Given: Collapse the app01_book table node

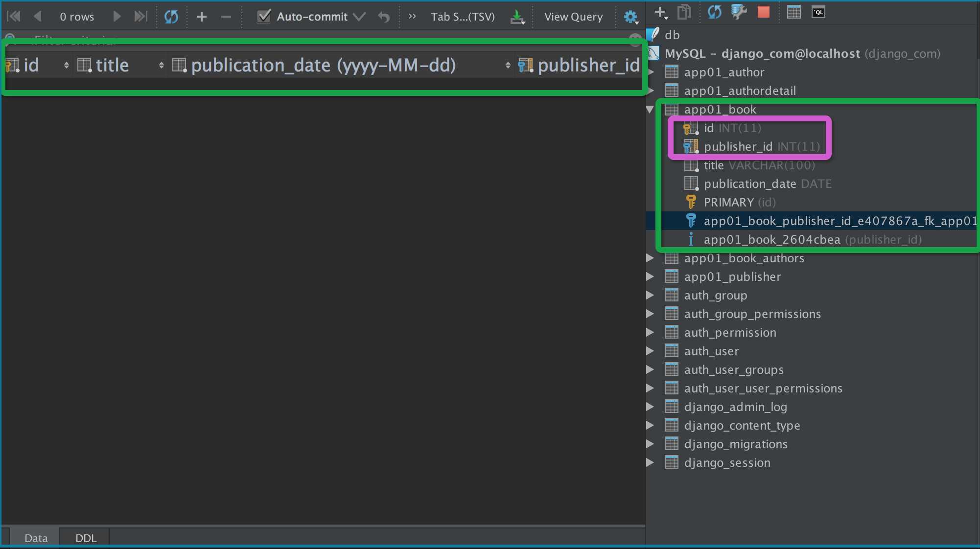Looking at the screenshot, I should pyautogui.click(x=650, y=109).
